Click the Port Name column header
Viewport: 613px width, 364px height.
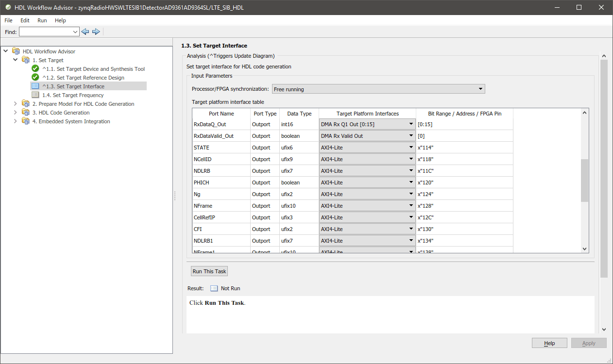pos(221,114)
